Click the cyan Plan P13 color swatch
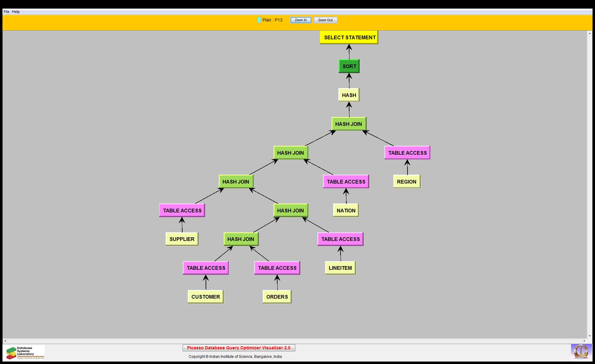This screenshot has height=364, width=595. click(259, 20)
